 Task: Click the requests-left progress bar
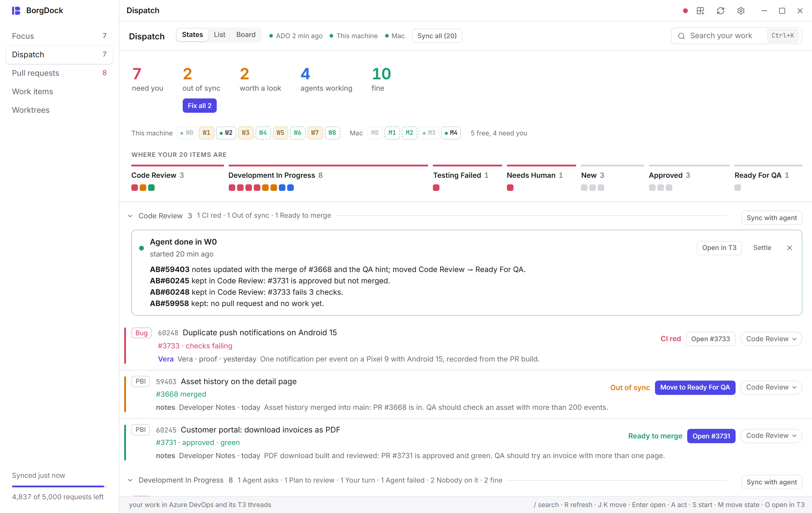click(x=59, y=486)
